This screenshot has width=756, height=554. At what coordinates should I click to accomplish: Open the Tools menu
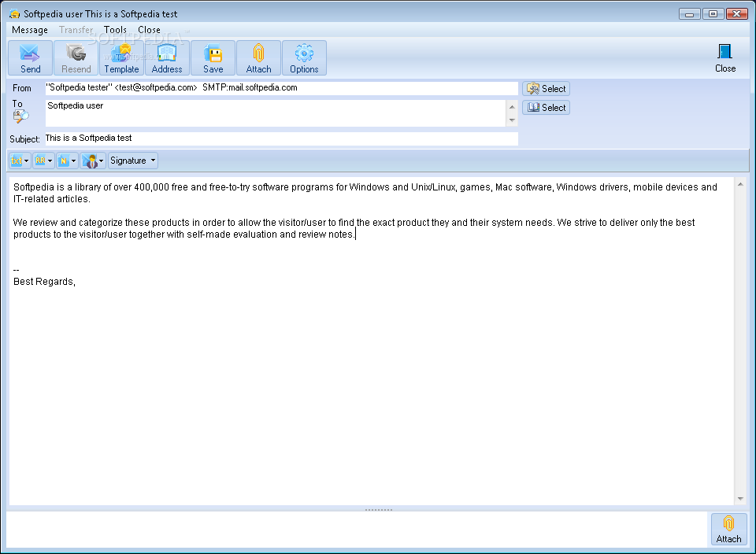(x=115, y=30)
